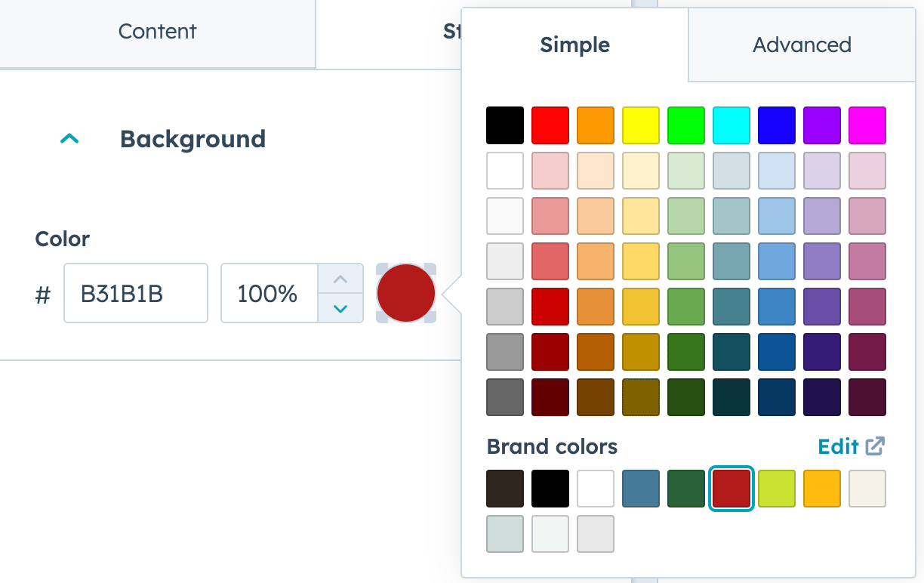Select the medium blue swatch in fifth row

[x=777, y=307]
